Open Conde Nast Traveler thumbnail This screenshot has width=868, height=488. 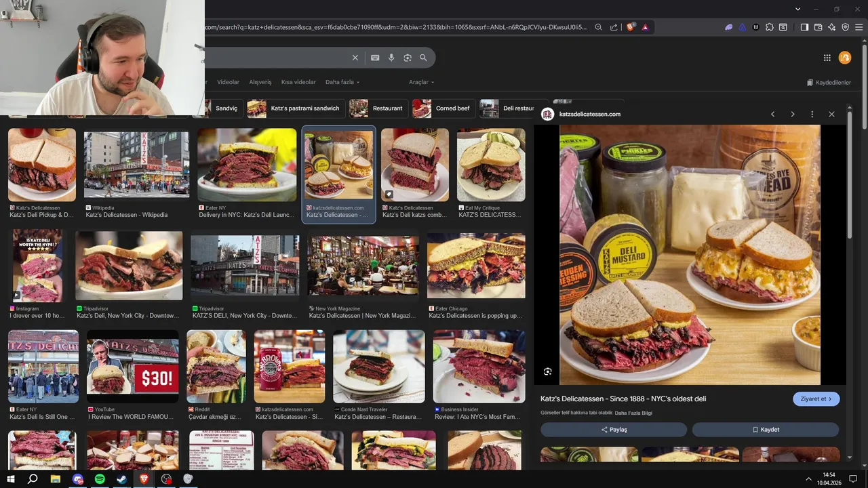click(x=379, y=367)
